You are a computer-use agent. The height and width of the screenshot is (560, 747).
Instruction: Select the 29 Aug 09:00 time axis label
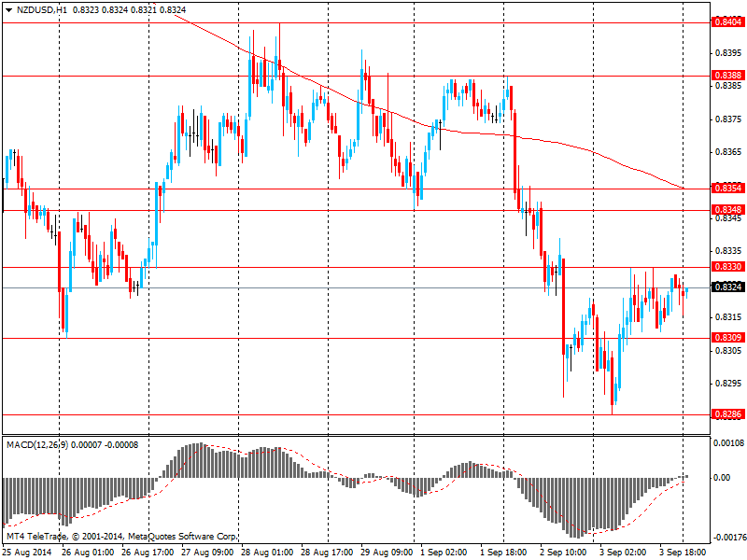tap(387, 553)
